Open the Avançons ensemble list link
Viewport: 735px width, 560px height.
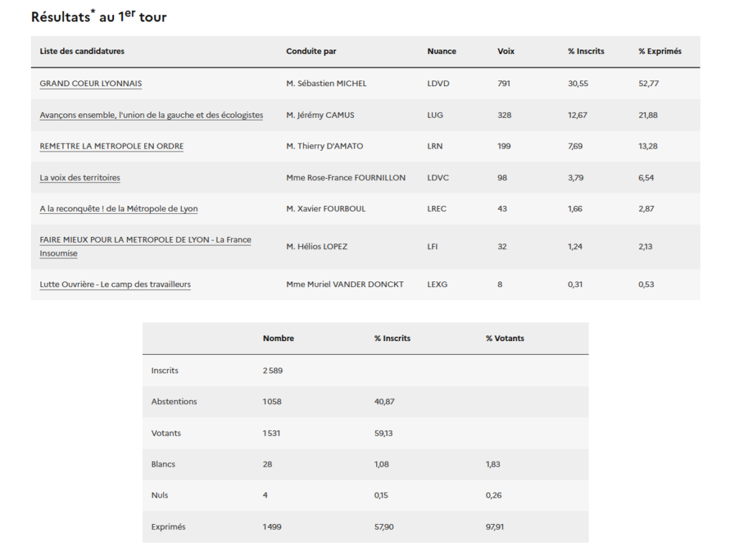151,115
